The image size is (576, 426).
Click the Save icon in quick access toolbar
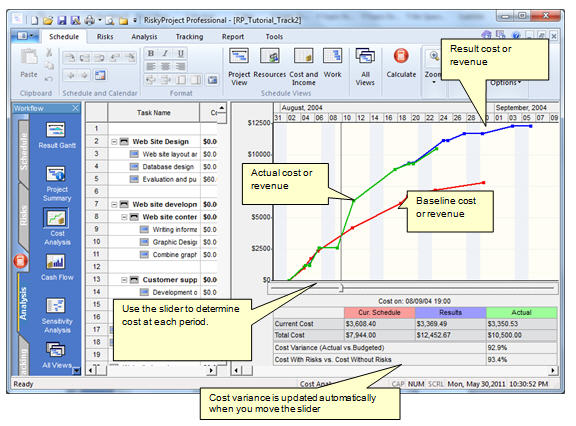click(x=62, y=20)
